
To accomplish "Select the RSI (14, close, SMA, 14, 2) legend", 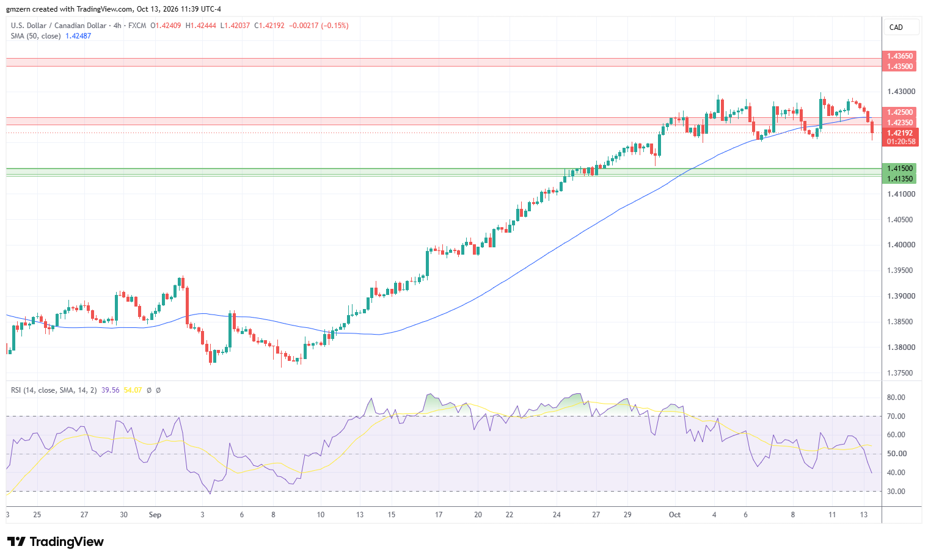I will [x=54, y=390].
